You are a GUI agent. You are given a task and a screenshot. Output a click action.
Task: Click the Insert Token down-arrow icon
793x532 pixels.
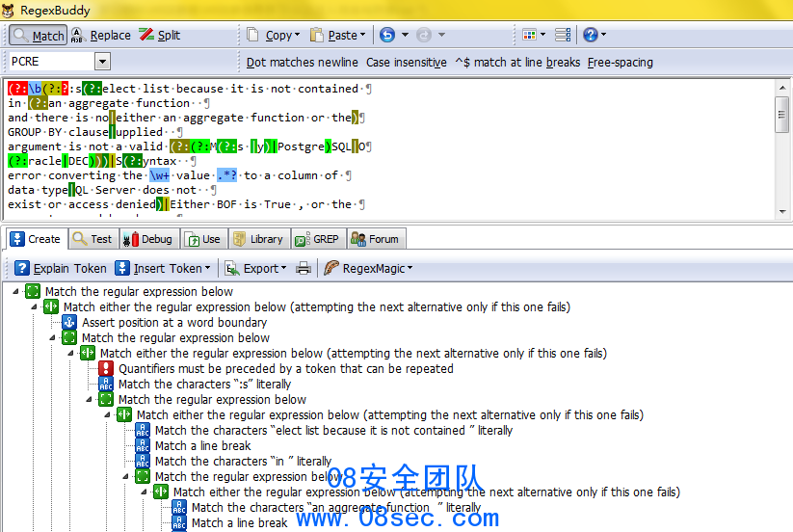121,268
